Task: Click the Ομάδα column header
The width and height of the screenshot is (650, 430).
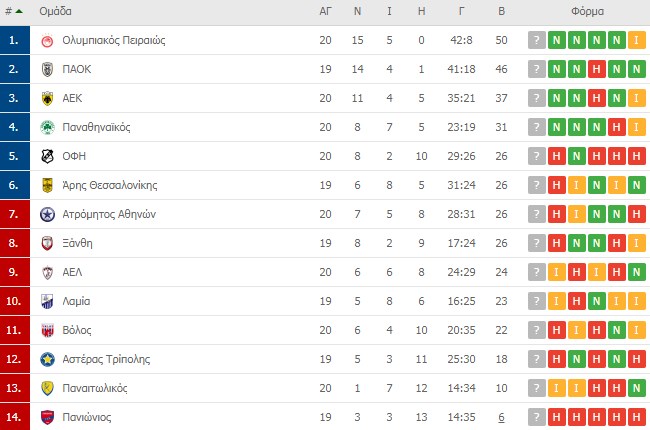Action: pos(55,11)
